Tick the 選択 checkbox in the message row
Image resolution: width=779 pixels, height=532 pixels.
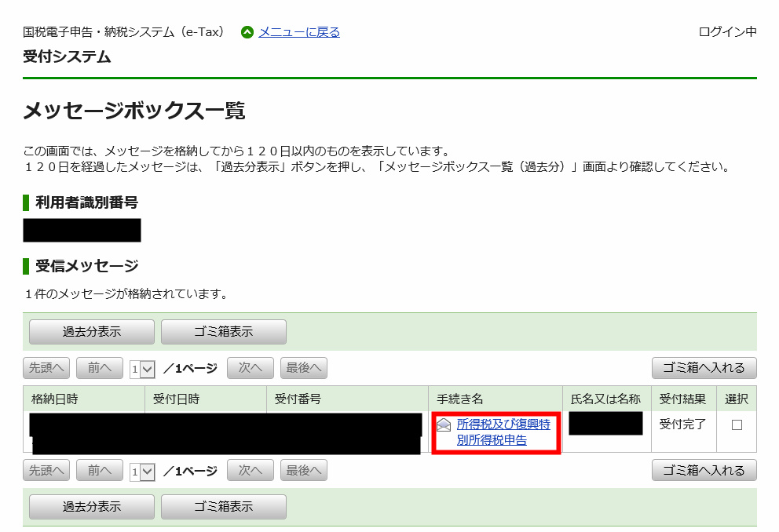click(737, 425)
